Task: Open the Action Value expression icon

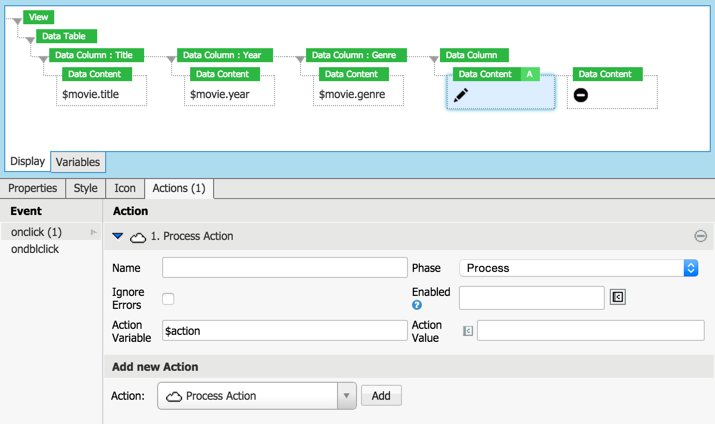Action: (x=468, y=331)
